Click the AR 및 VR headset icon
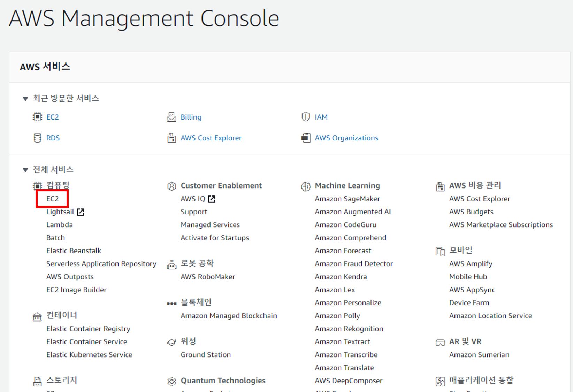The height and width of the screenshot is (392, 573). pos(440,343)
